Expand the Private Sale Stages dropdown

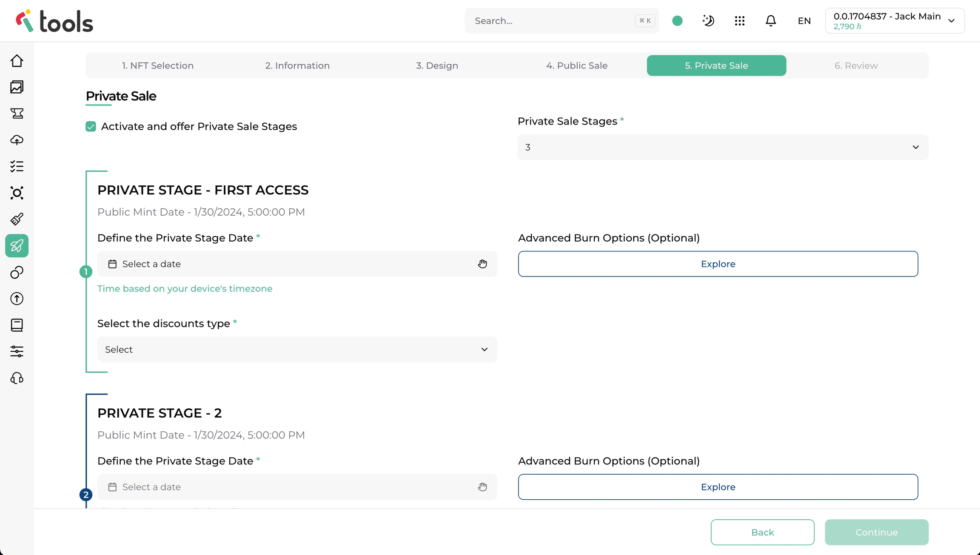[723, 147]
